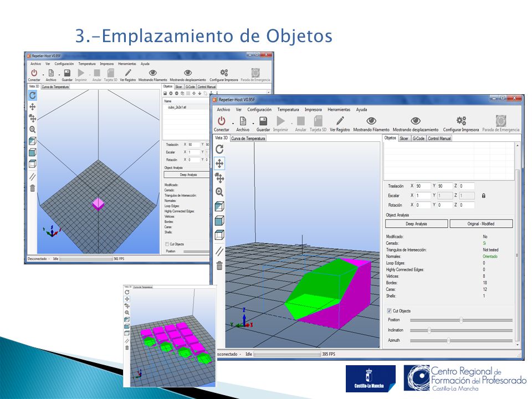Open Ver Registro pencil icon, front window
This screenshot has width=532, height=399.
pos(340,121)
